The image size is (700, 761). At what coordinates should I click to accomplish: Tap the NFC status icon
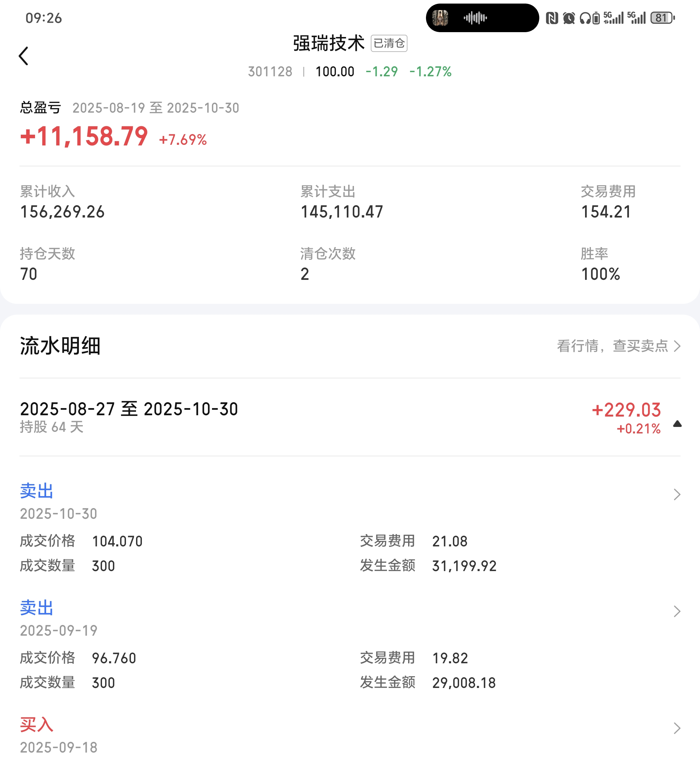pyautogui.click(x=552, y=18)
